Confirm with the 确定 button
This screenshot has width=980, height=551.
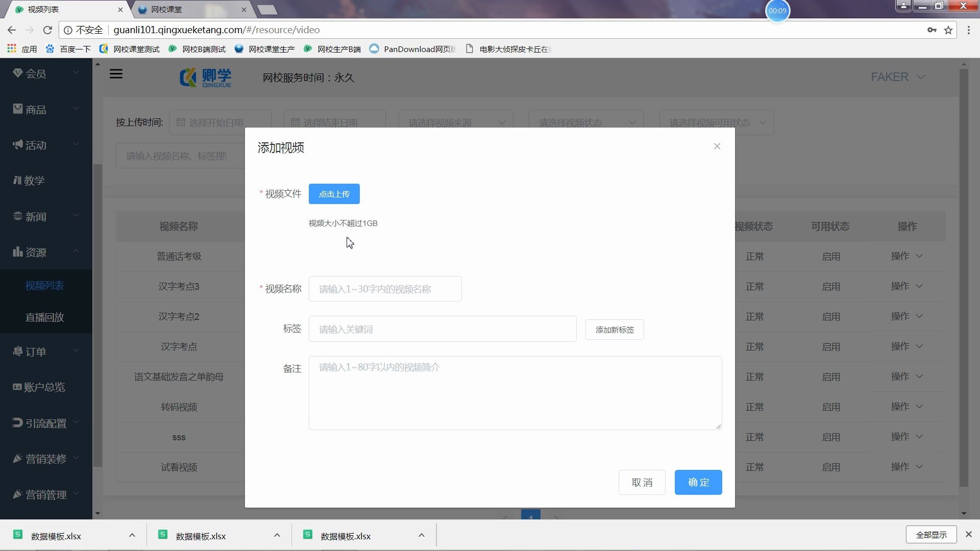click(x=698, y=483)
